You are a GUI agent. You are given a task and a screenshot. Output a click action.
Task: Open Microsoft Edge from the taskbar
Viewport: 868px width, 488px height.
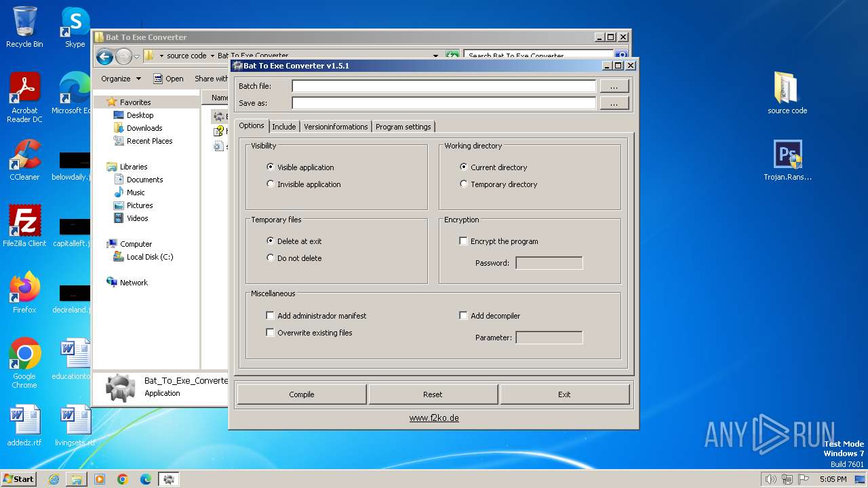[x=146, y=479]
